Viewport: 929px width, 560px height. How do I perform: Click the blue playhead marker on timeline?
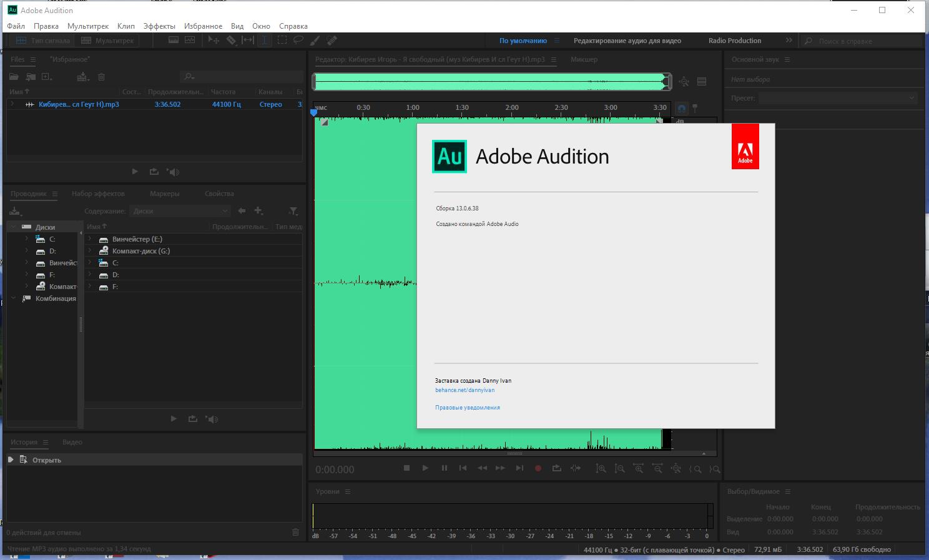pyautogui.click(x=314, y=112)
